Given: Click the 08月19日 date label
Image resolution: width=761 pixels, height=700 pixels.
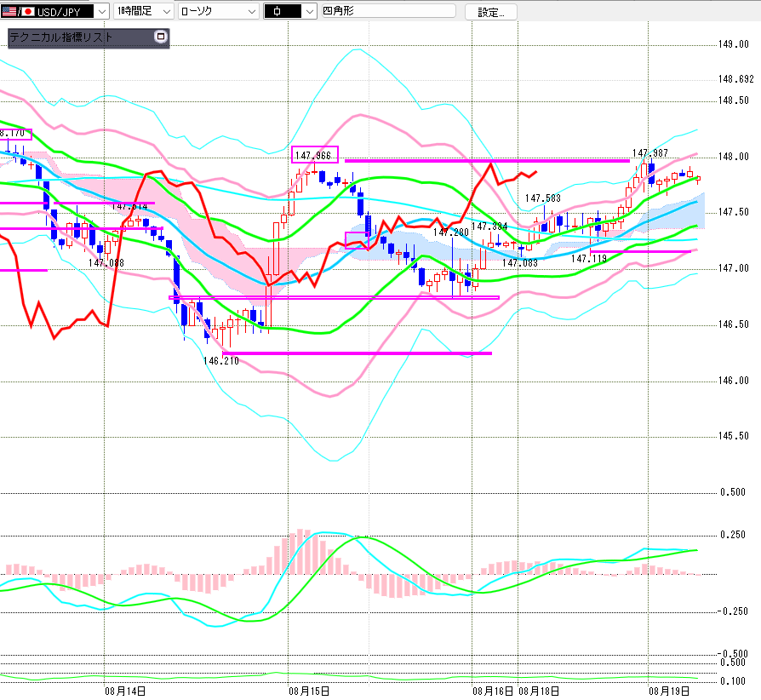Looking at the screenshot, I should point(669,691).
